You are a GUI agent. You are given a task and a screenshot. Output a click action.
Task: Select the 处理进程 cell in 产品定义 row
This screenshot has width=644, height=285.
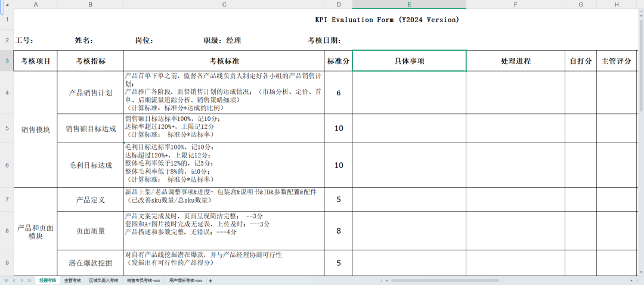coord(515,200)
